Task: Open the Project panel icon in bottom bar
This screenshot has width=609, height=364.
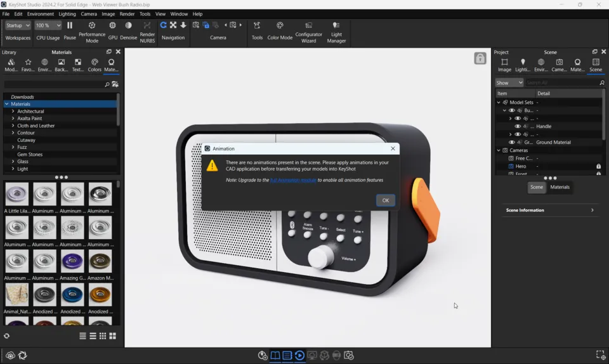Action: click(x=287, y=355)
